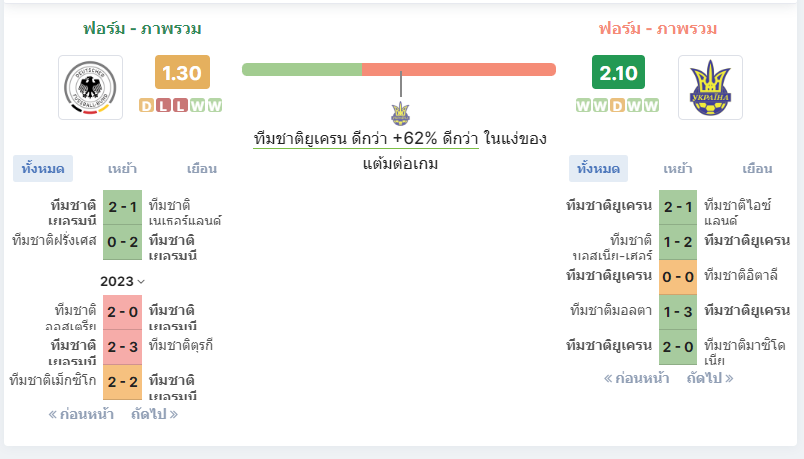
Task: Click the Germany team crest logo
Action: pyautogui.click(x=90, y=88)
